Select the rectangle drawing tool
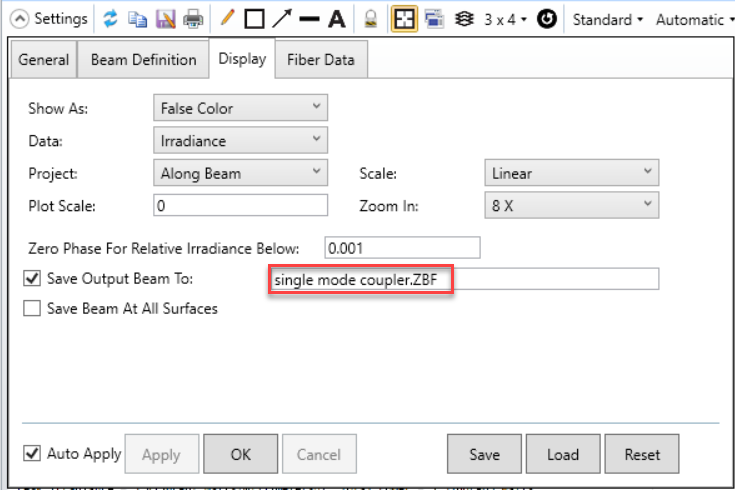Image resolution: width=735 pixels, height=490 pixels. point(254,19)
